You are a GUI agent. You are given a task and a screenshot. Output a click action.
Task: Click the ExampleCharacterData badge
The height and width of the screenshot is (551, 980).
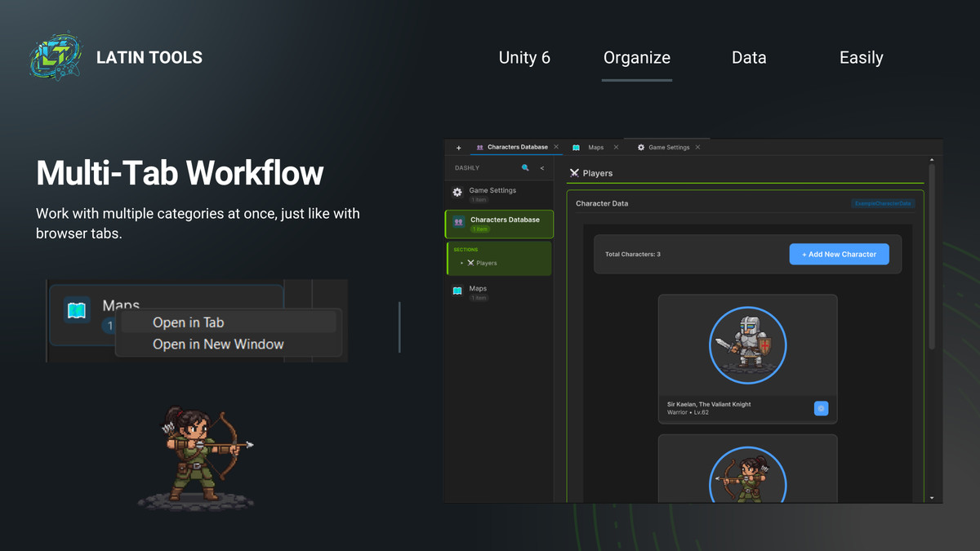tap(883, 203)
